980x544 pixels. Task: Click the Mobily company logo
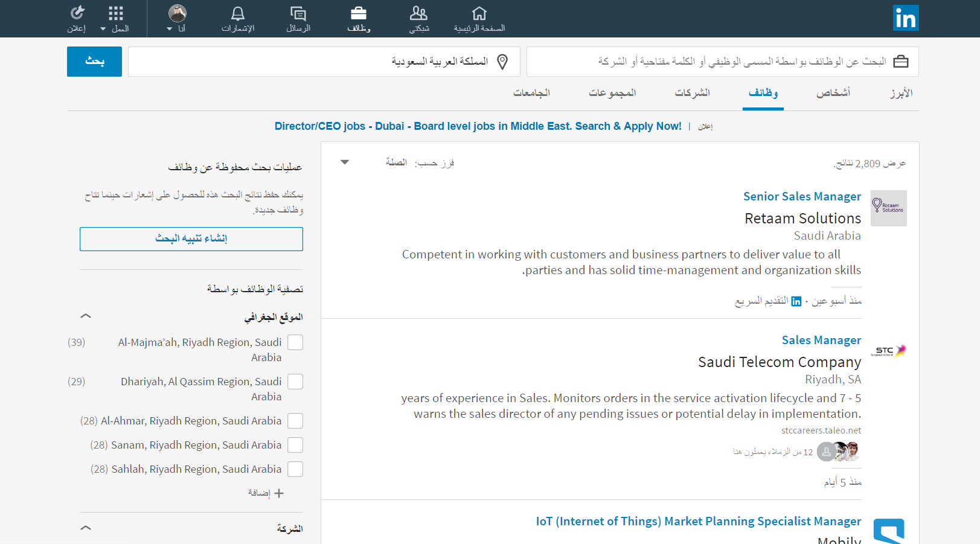[889, 531]
